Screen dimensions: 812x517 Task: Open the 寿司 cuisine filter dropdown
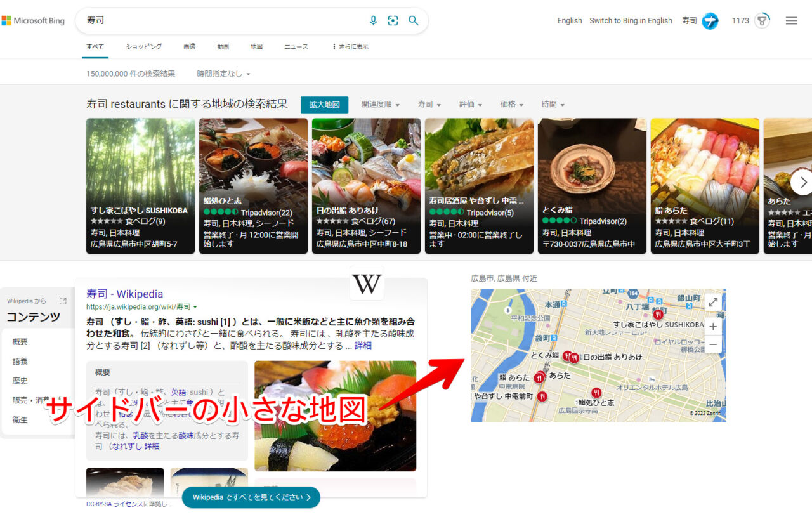429,105
